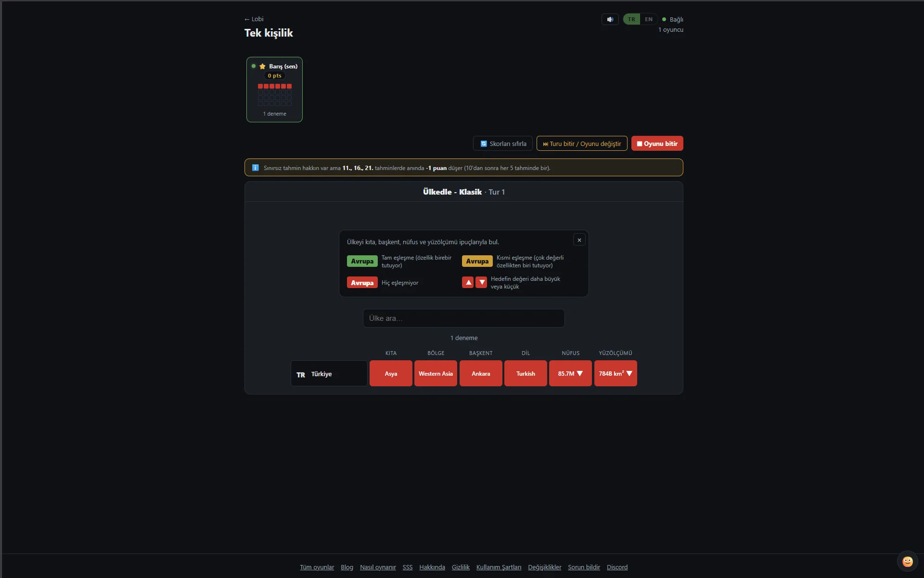Open Hakkında footer link

coord(432,567)
